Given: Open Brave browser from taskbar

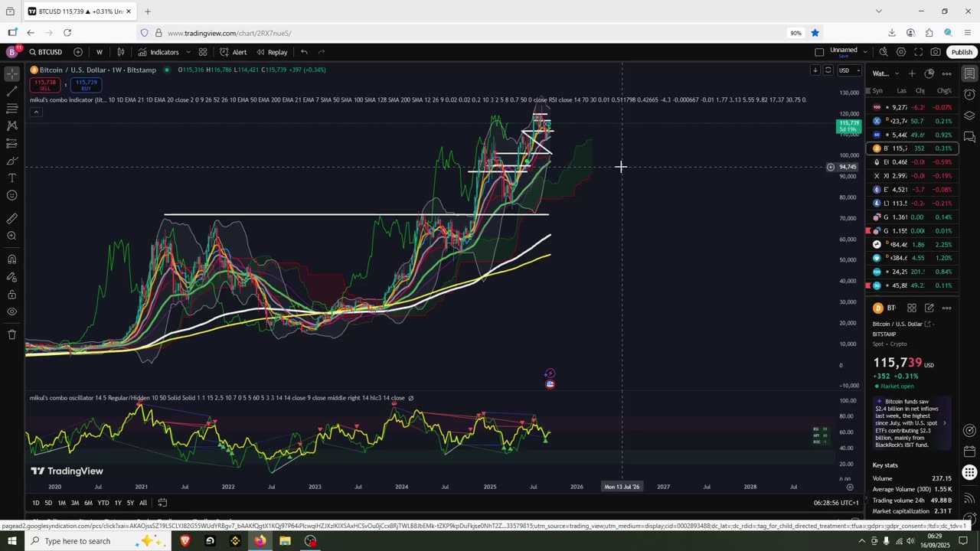Looking at the screenshot, I should [185, 541].
